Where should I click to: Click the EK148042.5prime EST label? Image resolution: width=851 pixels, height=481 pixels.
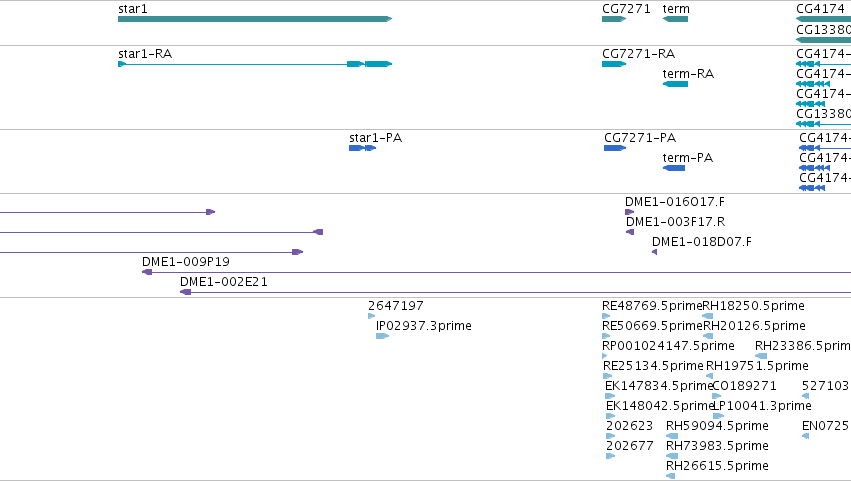click(x=659, y=407)
